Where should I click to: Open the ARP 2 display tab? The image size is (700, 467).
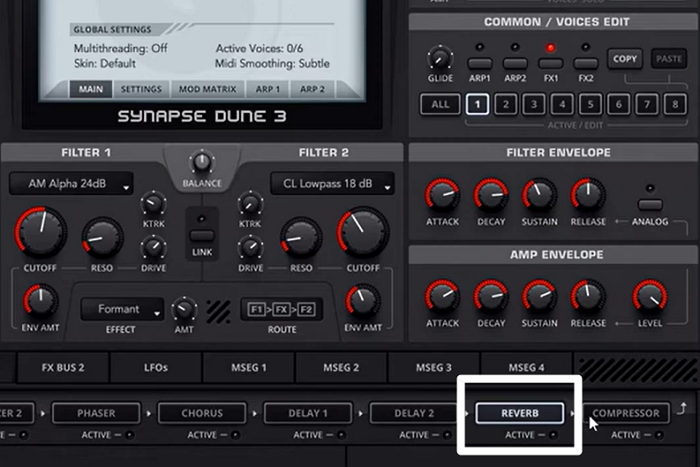pyautogui.click(x=312, y=89)
